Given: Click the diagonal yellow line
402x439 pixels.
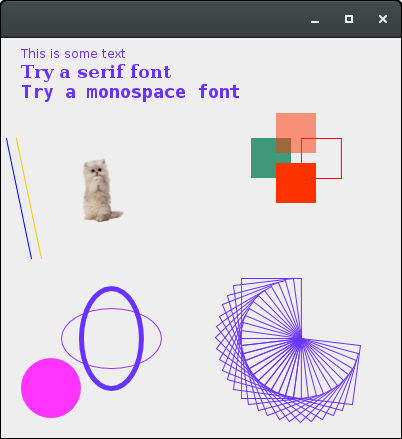Looking at the screenshot, I should pyautogui.click(x=29, y=198).
